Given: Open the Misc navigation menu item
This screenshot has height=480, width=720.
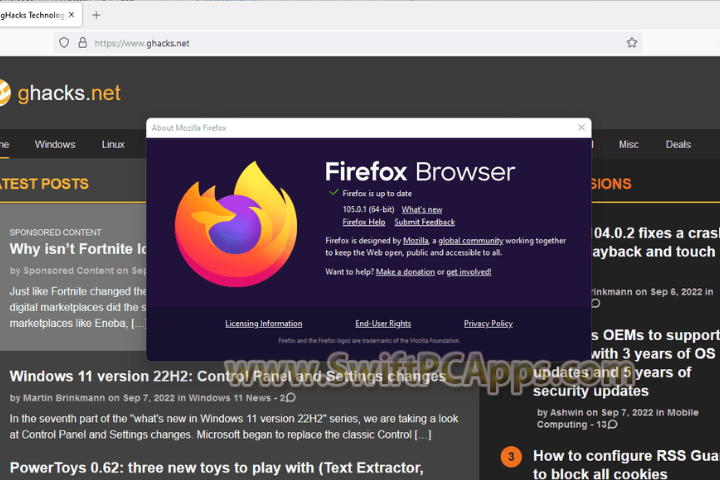Looking at the screenshot, I should pos(629,144).
